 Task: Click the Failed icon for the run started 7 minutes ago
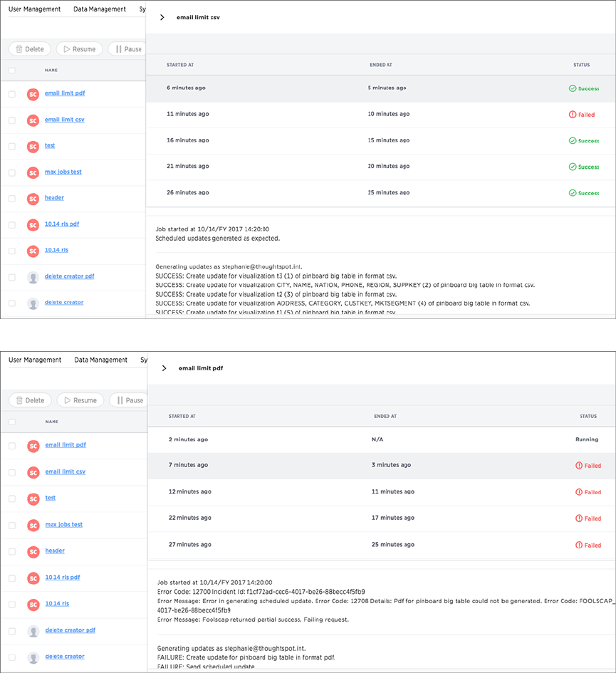578,466
